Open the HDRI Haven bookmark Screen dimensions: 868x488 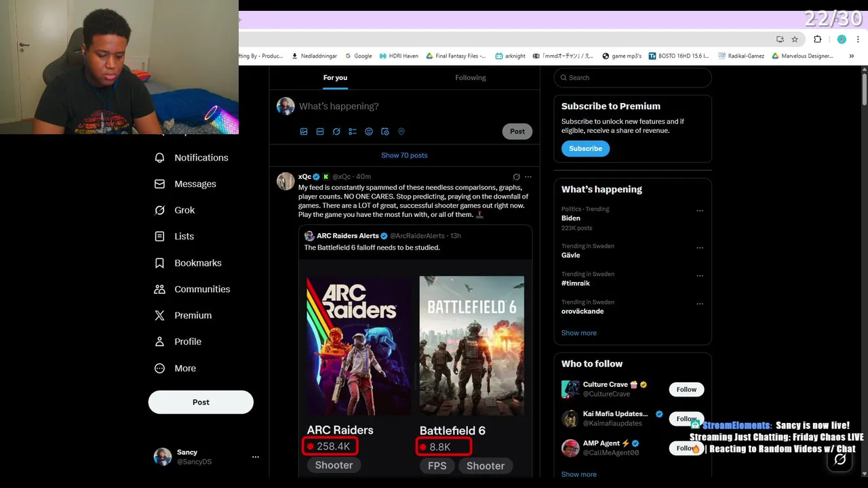pos(399,56)
